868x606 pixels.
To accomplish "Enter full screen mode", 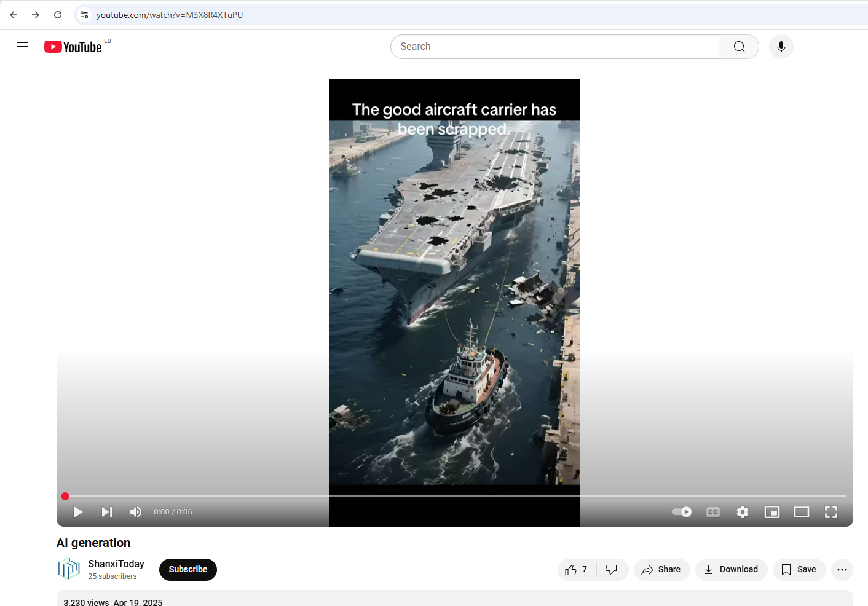I will click(831, 512).
